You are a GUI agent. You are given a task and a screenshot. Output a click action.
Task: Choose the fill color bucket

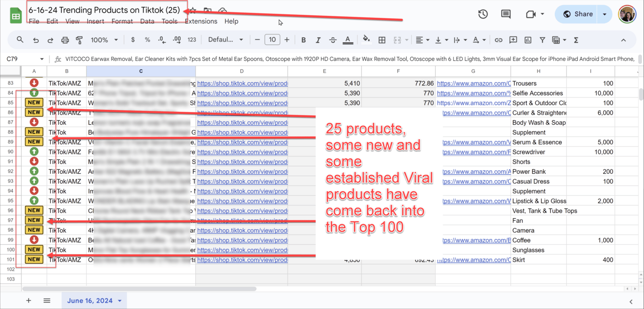[x=366, y=40]
